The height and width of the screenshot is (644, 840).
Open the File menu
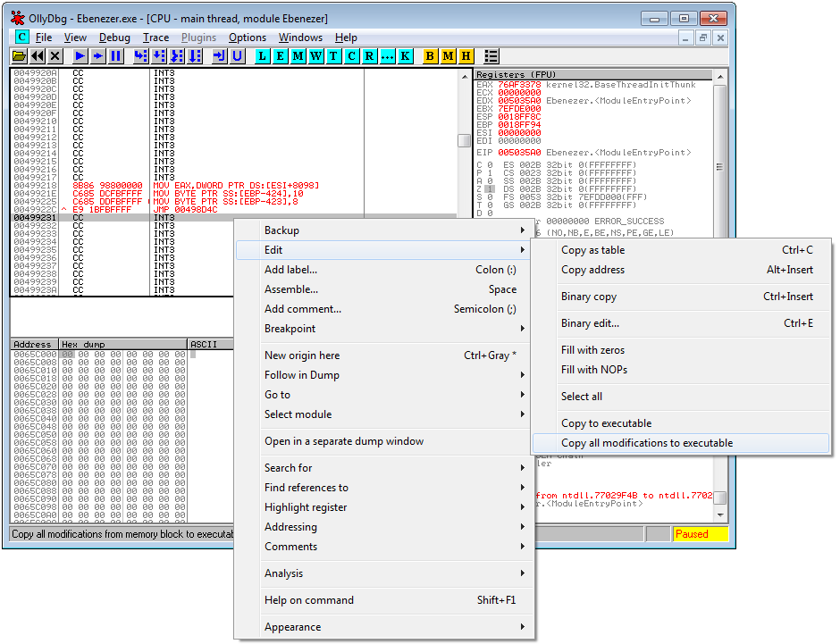[x=44, y=38]
